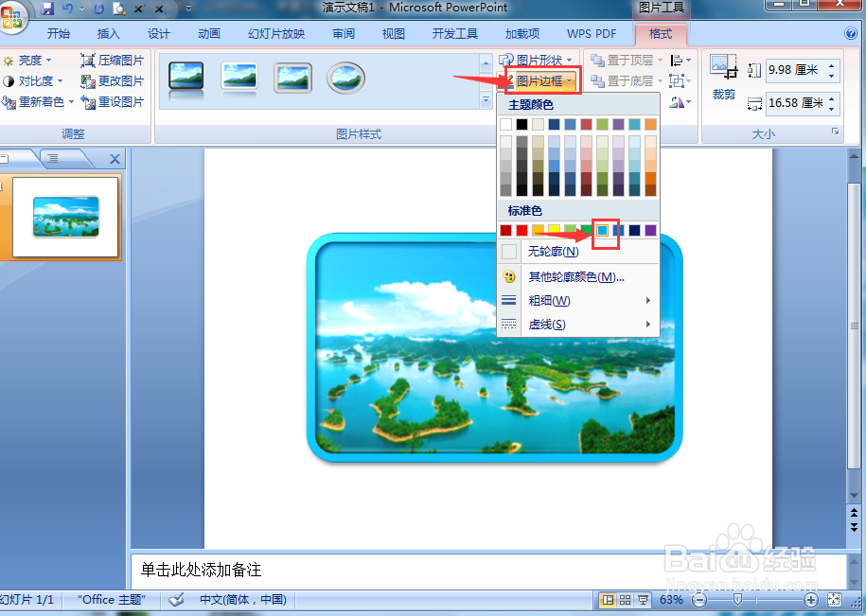This screenshot has width=866, height=616.
Task: Save the presentation from Quick Access toolbar
Action: coord(47,9)
